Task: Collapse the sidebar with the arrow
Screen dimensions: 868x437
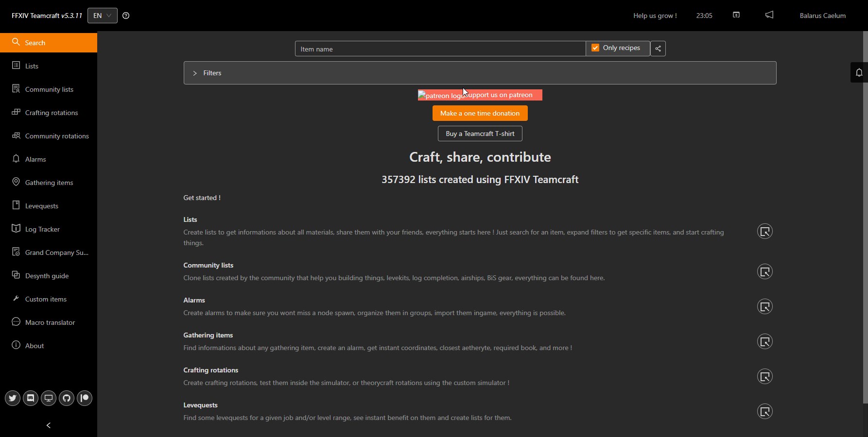Action: (49, 425)
